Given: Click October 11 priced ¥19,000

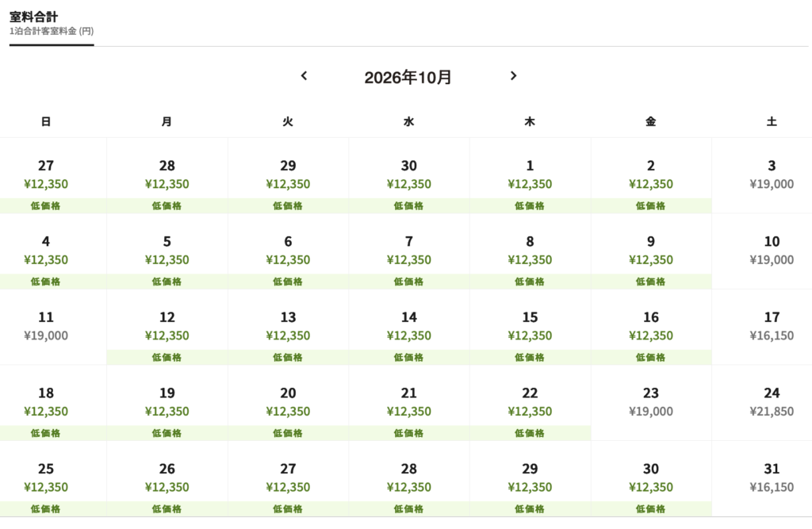Looking at the screenshot, I should [46, 327].
